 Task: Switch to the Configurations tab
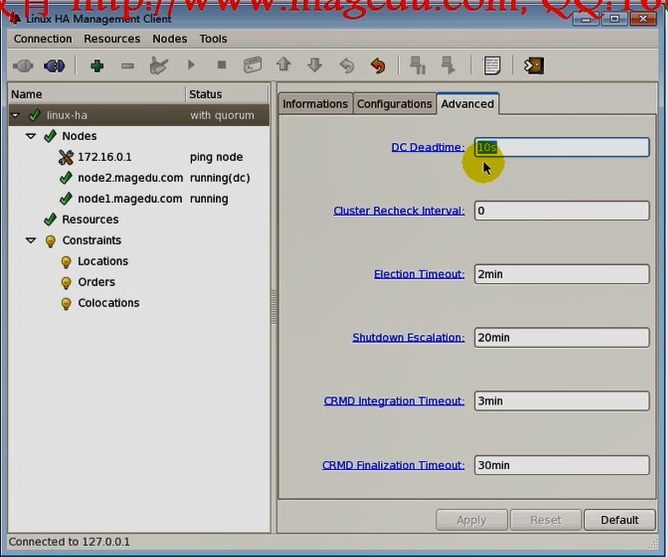coord(394,103)
